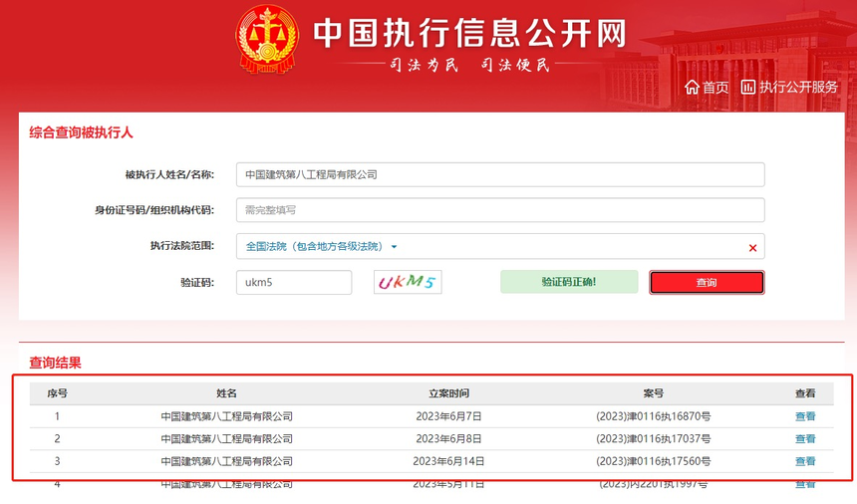Click filing date 2023年6月7日
Image resolution: width=857 pixels, height=504 pixels.
(448, 416)
